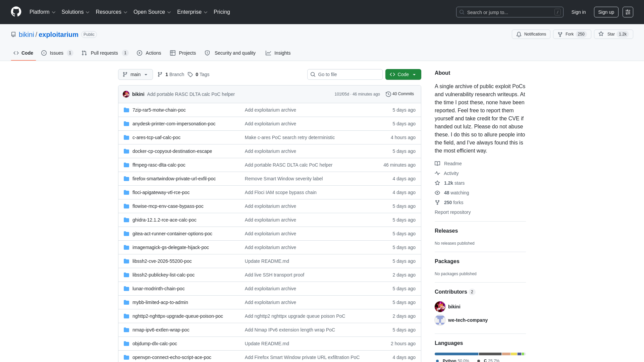Expand the Enterprise menu

pyautogui.click(x=192, y=12)
